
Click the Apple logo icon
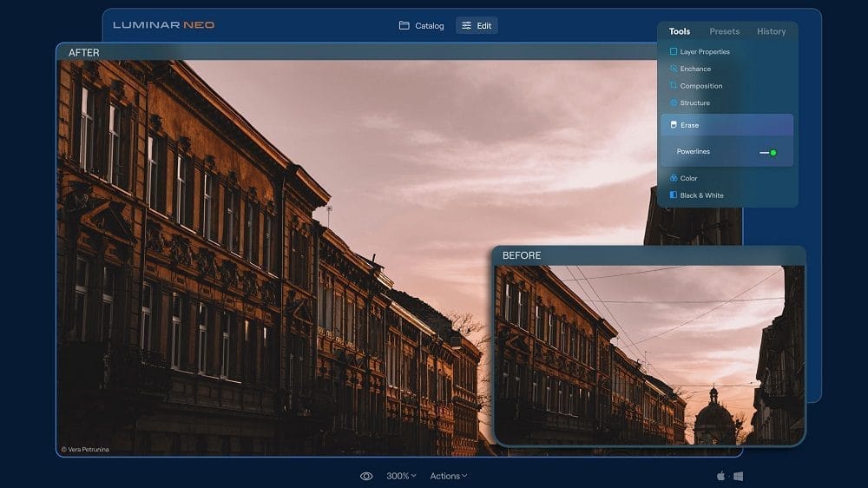pos(720,476)
